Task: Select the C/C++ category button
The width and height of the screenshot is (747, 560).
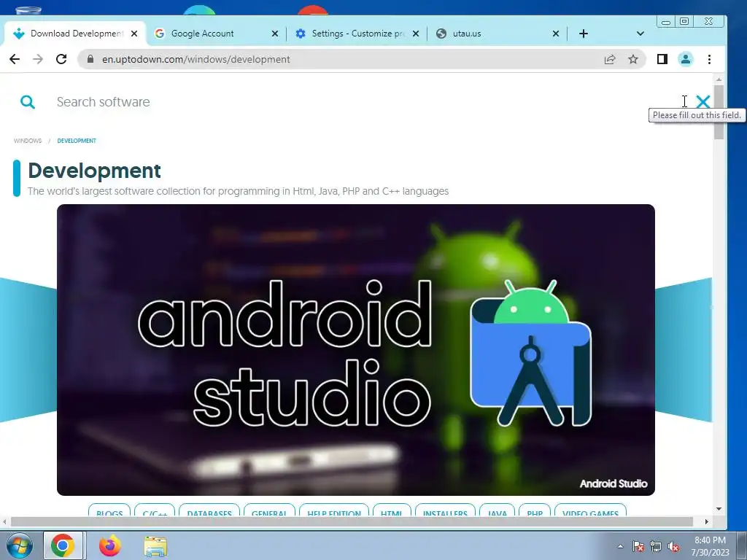Action: (x=155, y=510)
